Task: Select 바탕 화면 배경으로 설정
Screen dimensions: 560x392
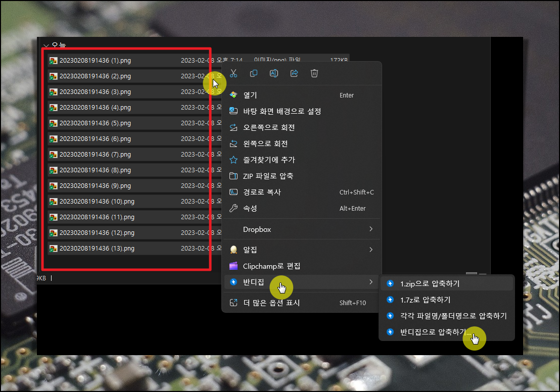Action: (x=302, y=111)
